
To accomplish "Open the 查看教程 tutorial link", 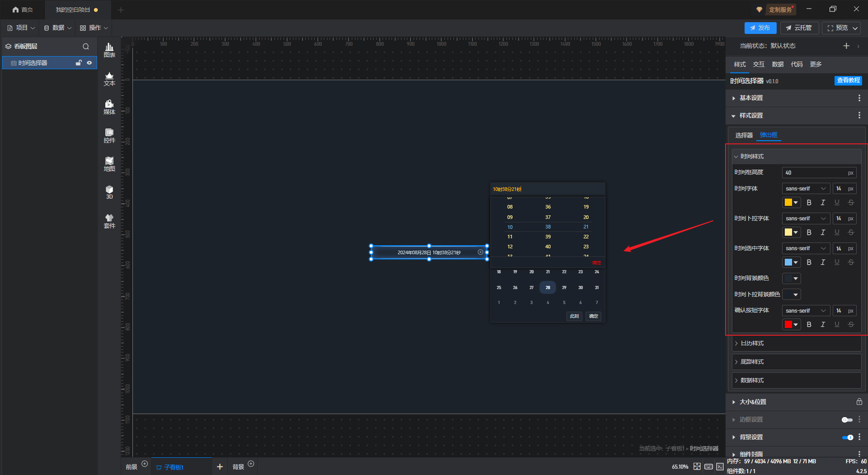I will click(848, 81).
